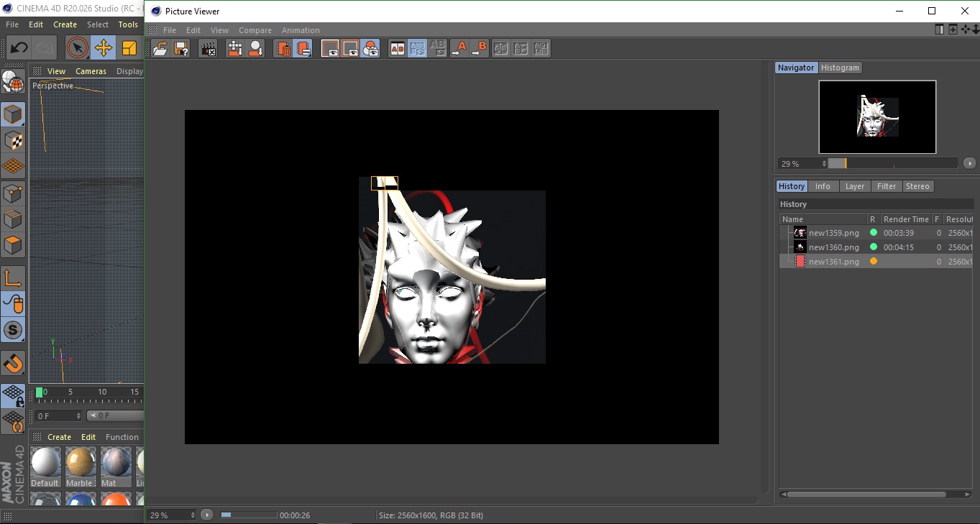Switch to the Filter tab

pyautogui.click(x=887, y=186)
